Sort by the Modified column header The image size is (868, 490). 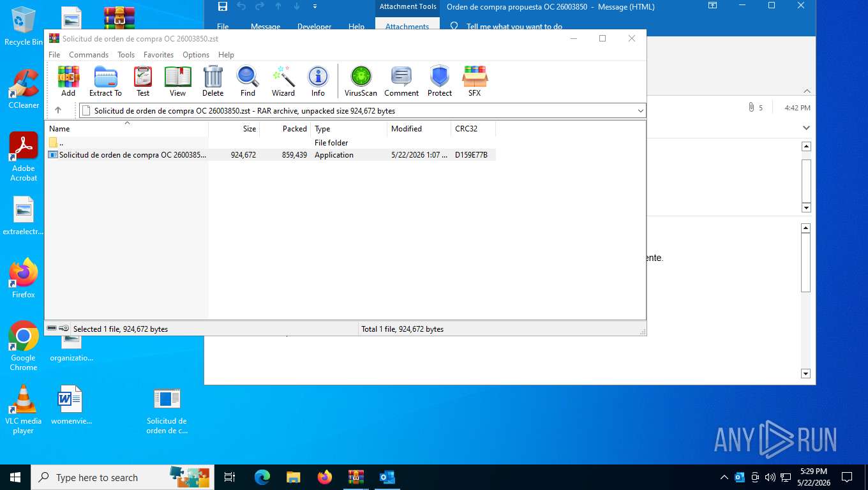click(x=419, y=128)
